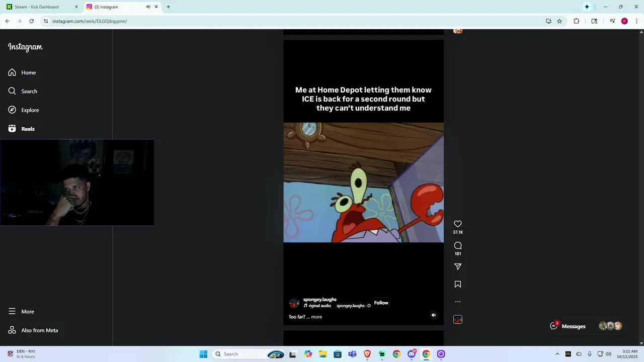Open the Windows Start menu
Screen dimensions: 644x362
pos(203,354)
